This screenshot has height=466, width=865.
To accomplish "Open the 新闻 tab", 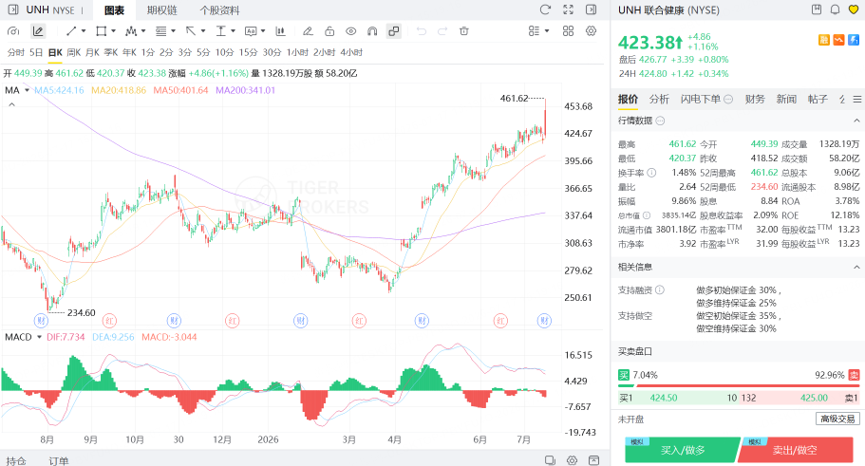I will [787, 99].
